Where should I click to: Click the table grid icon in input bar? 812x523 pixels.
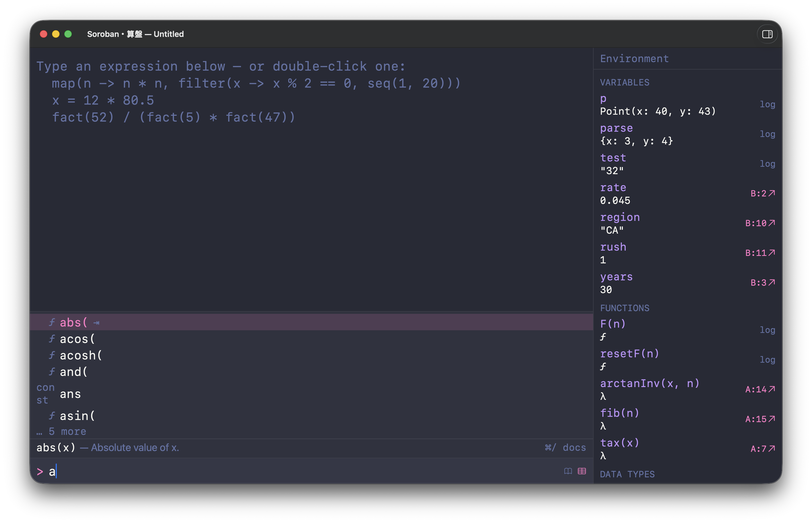[582, 471]
